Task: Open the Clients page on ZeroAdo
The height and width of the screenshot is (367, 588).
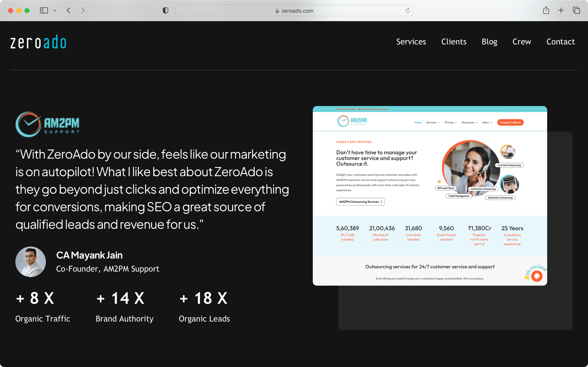Action: click(x=454, y=41)
